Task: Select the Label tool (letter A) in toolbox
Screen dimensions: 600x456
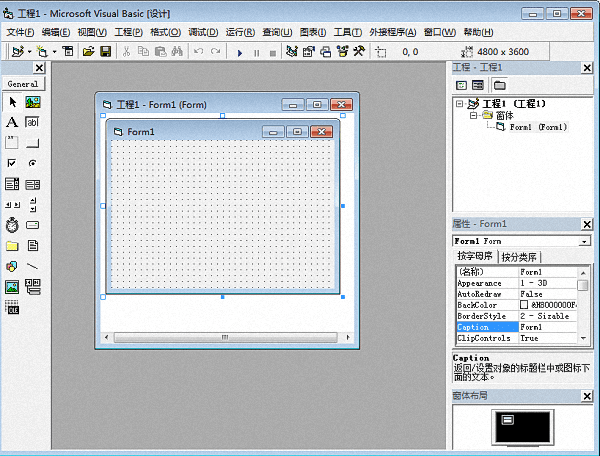Action: 12,121
